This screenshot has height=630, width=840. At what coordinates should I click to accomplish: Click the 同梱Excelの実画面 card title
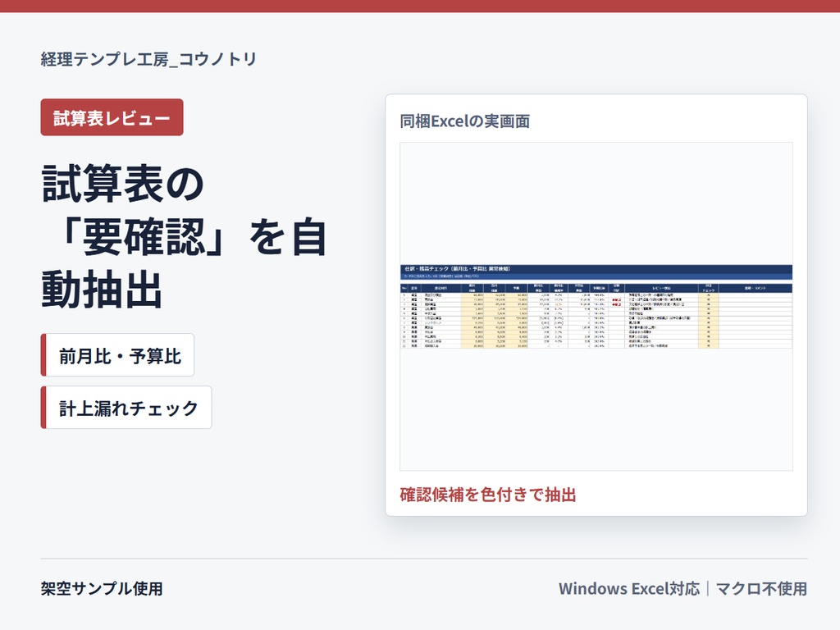click(x=465, y=121)
